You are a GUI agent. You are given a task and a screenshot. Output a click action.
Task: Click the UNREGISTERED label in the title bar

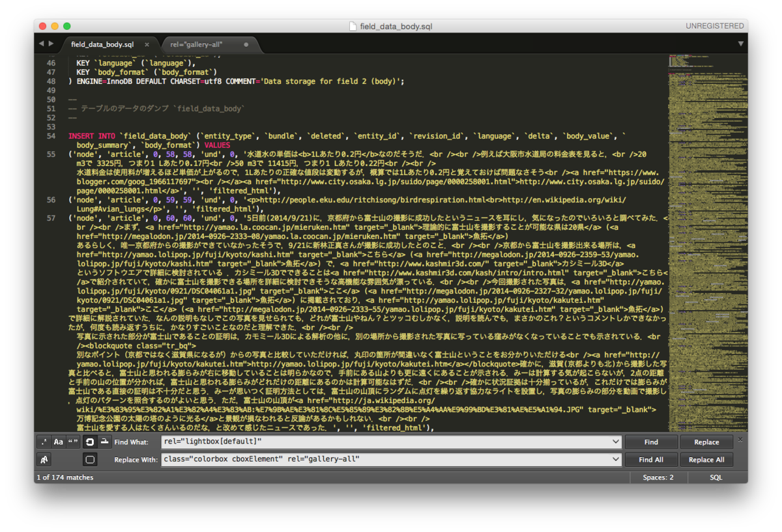(x=714, y=26)
